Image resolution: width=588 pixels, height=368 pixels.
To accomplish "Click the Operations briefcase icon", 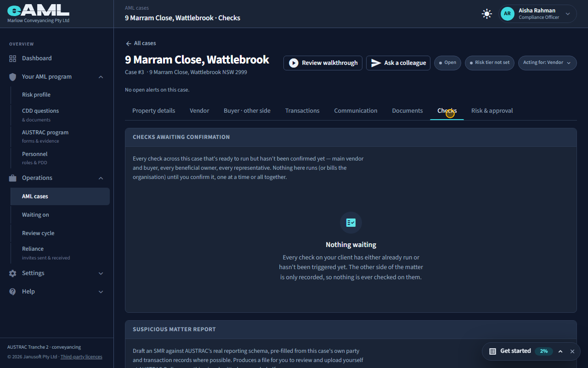I will [13, 178].
